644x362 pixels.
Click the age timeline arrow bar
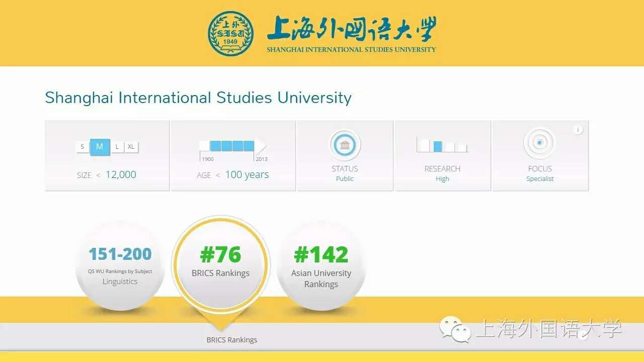[x=232, y=146]
